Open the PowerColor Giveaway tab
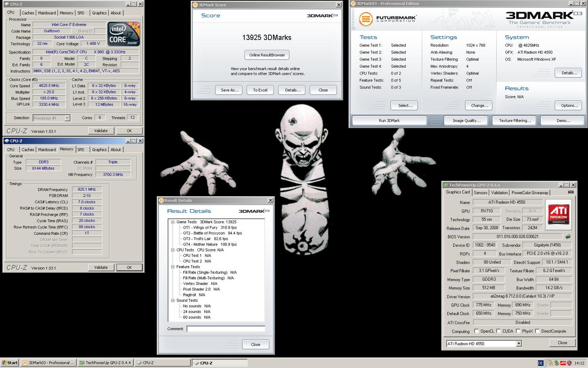 click(530, 193)
